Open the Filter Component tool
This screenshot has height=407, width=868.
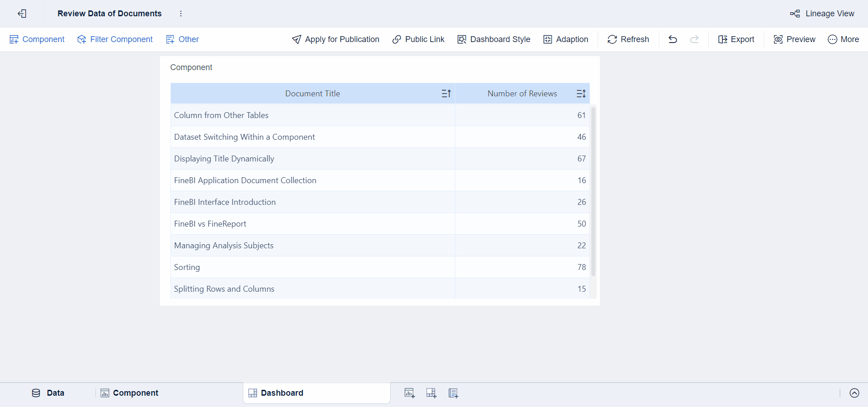[x=115, y=39]
